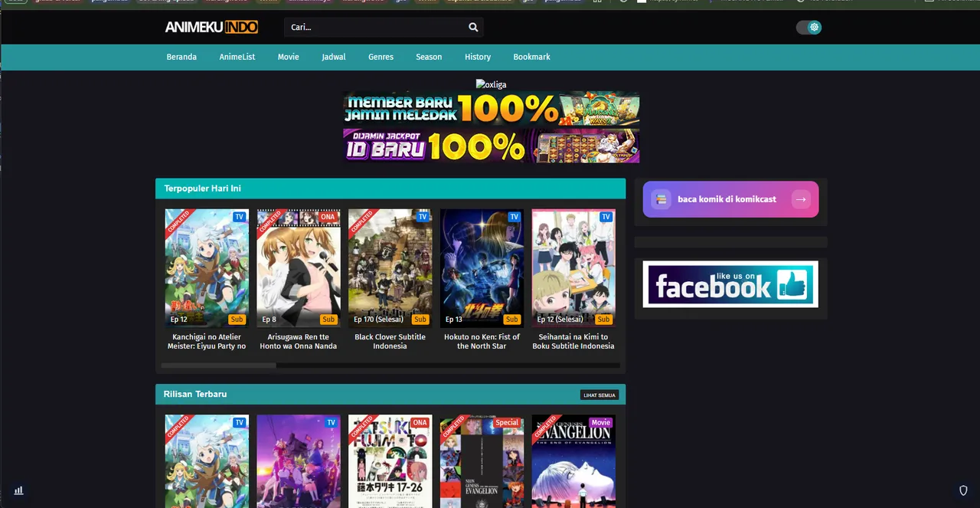
Task: Open the Bookmark page
Action: pos(531,57)
